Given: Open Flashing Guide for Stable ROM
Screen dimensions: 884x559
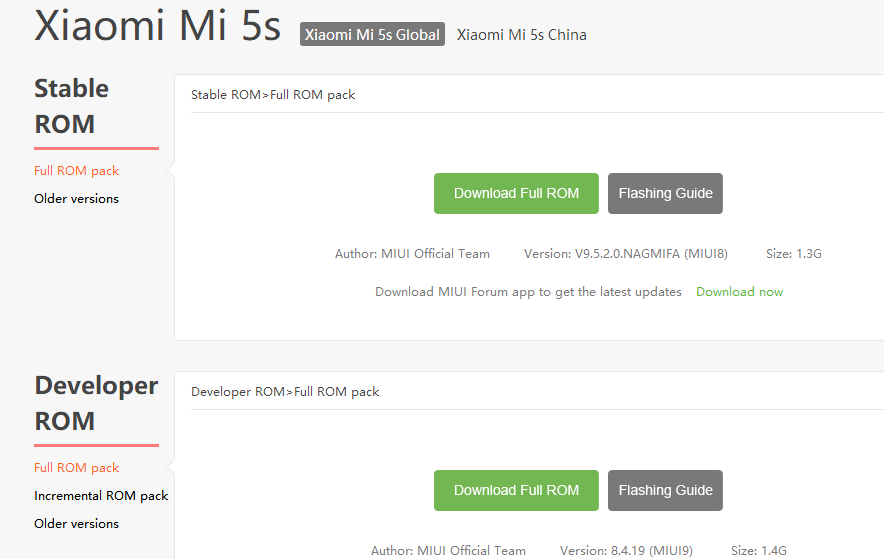Looking at the screenshot, I should (x=665, y=193).
